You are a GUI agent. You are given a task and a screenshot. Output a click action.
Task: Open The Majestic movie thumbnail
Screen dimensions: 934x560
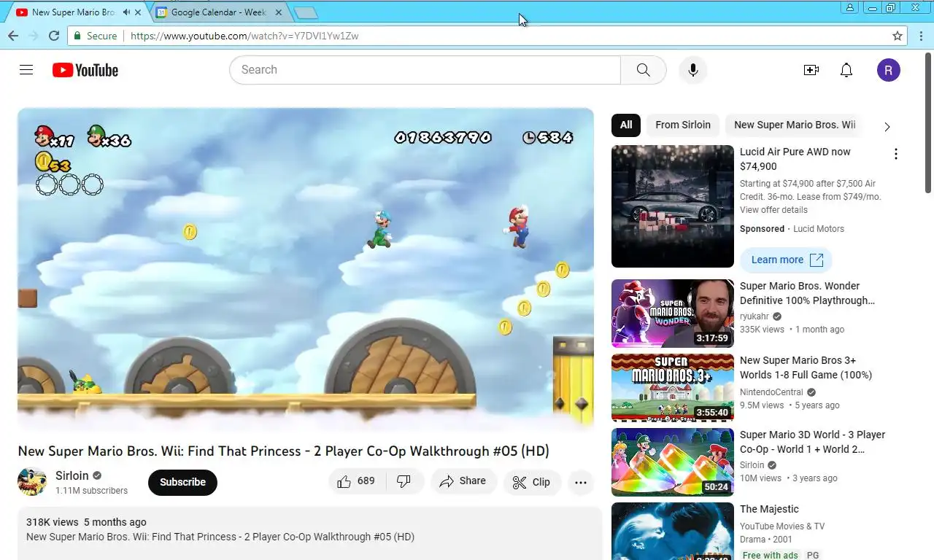tap(673, 531)
